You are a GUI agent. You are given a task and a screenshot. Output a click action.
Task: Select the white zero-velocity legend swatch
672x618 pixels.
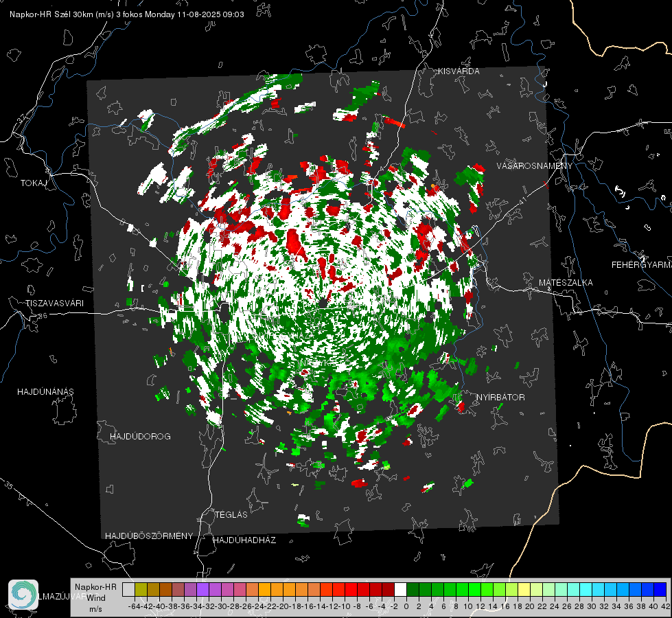[400, 590]
